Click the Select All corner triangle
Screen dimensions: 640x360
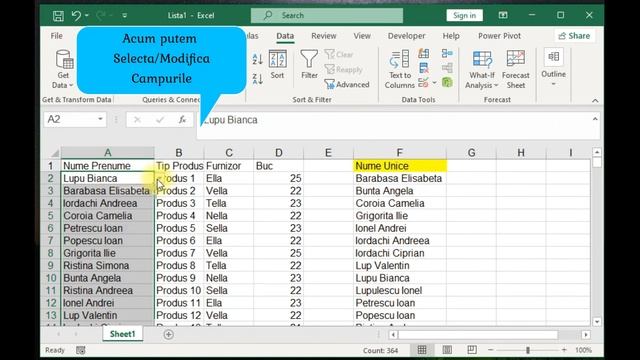[54, 153]
